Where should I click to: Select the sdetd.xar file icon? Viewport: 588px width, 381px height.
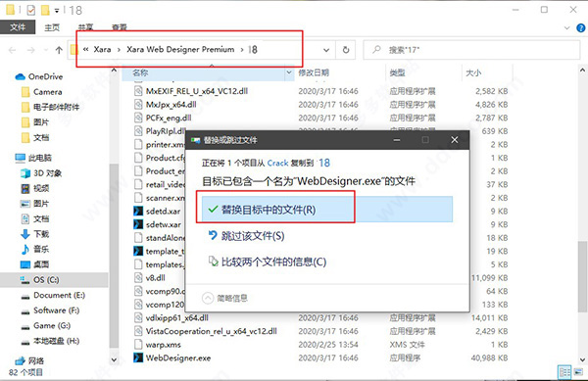[138, 212]
